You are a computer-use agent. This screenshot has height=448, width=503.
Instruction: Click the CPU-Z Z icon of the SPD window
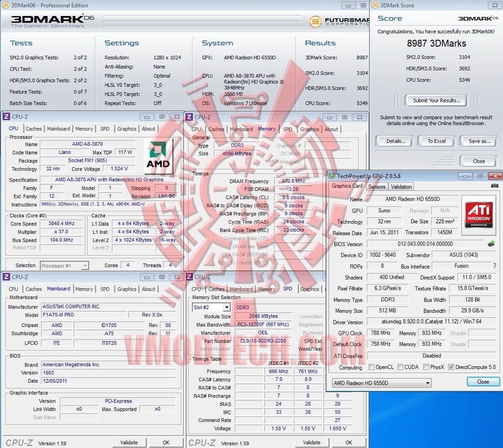(x=189, y=277)
